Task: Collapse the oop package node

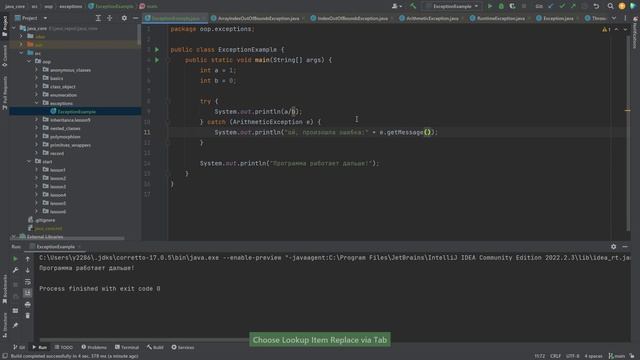Action: tap(29, 62)
